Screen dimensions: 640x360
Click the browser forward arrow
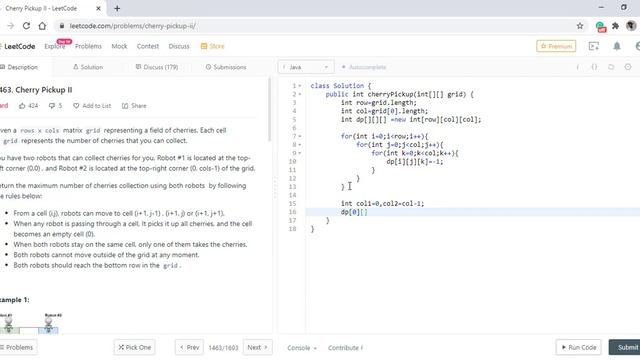pos(11,26)
